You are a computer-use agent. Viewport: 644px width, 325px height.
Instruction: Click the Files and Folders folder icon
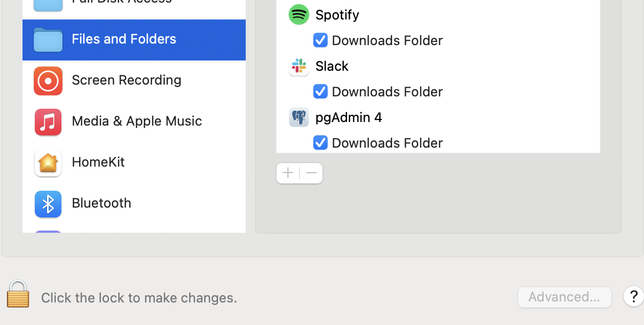click(48, 39)
